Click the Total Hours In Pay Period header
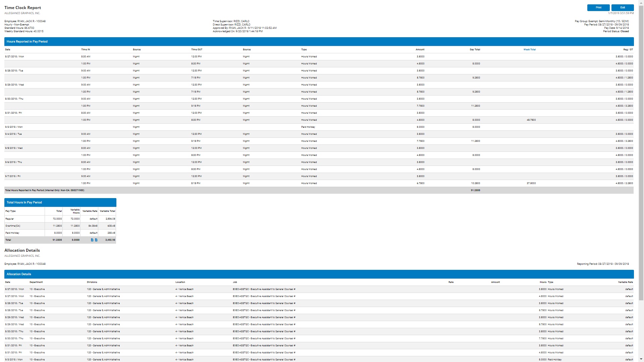The height and width of the screenshot is (362, 644). 24,202
